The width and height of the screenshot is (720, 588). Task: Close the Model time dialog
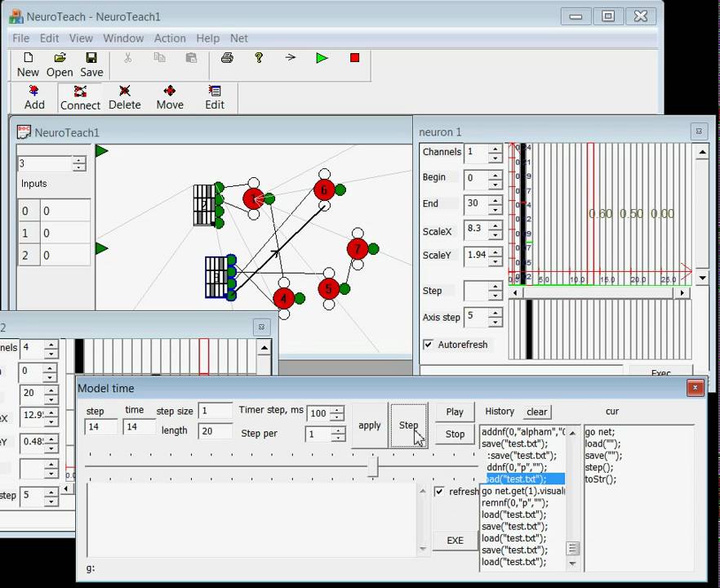coord(695,388)
